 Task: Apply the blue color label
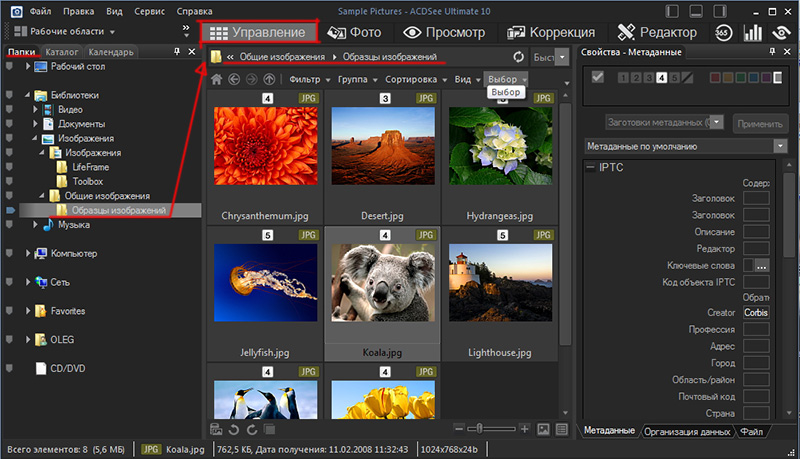click(753, 78)
